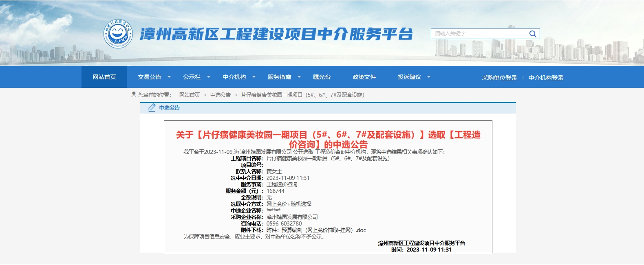Screen dimensions: 644x265
Task: Expand the 投诉建议 dropdown arrow
Action: click(429, 77)
